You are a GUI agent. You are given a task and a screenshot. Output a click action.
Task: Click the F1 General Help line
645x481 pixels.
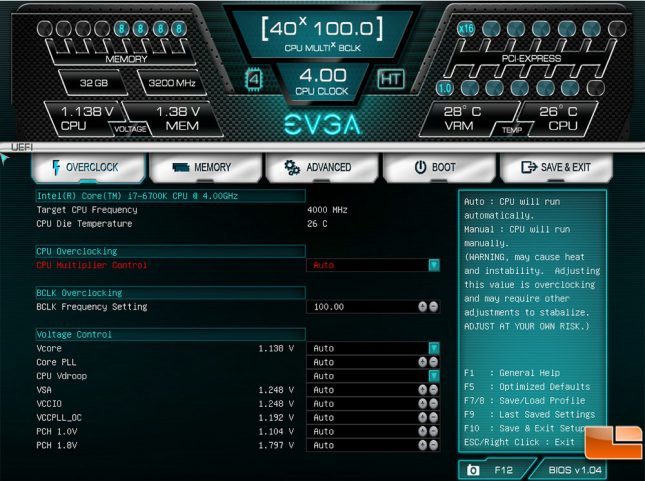tap(512, 373)
